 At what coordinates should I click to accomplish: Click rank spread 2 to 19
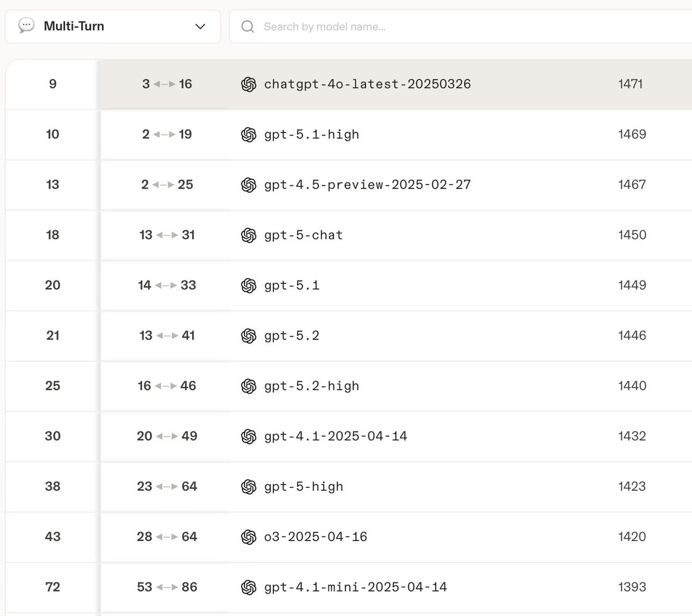point(167,134)
